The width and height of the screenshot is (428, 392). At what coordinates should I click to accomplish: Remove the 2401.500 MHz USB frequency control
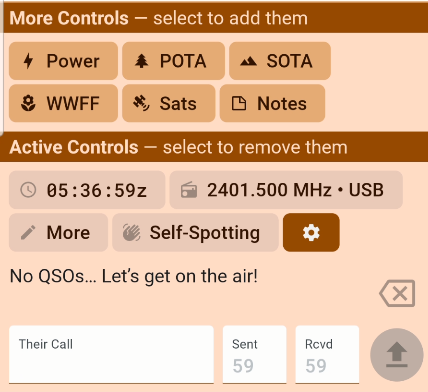tap(286, 190)
